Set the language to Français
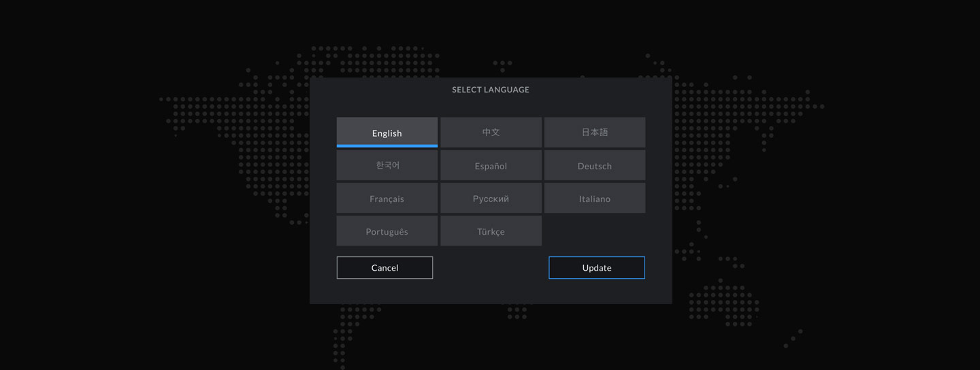The image size is (980, 370). click(387, 199)
